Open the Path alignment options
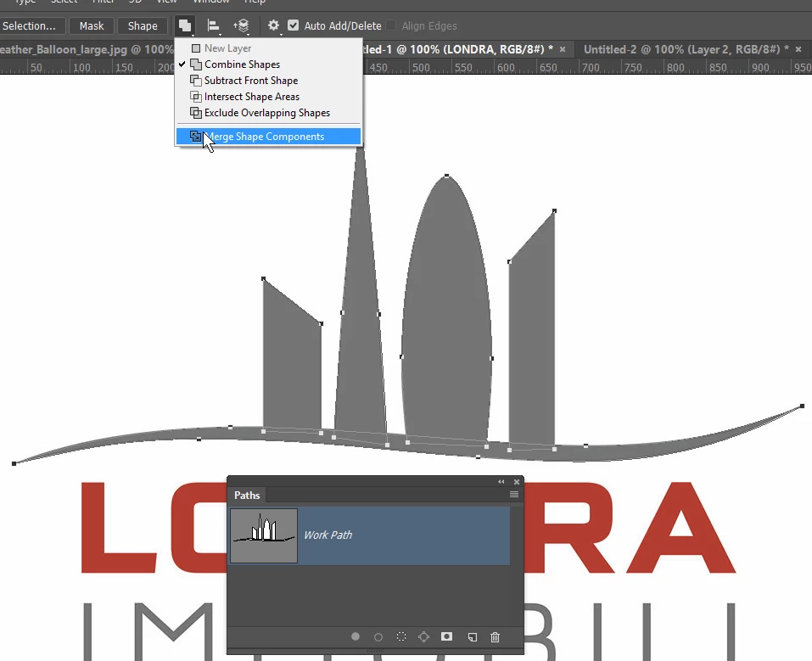The image size is (812, 661). click(213, 25)
